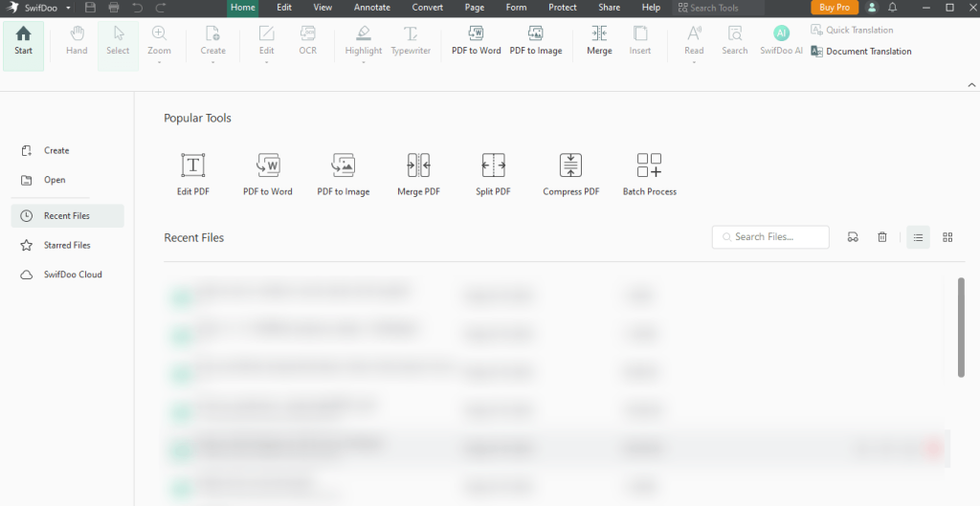980x506 pixels.
Task: Open the Convert tab
Action: click(x=428, y=8)
